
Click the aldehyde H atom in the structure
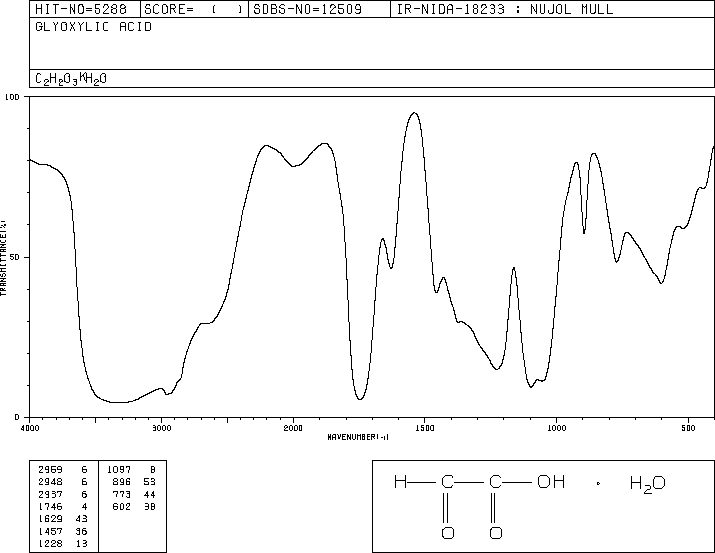400,482
